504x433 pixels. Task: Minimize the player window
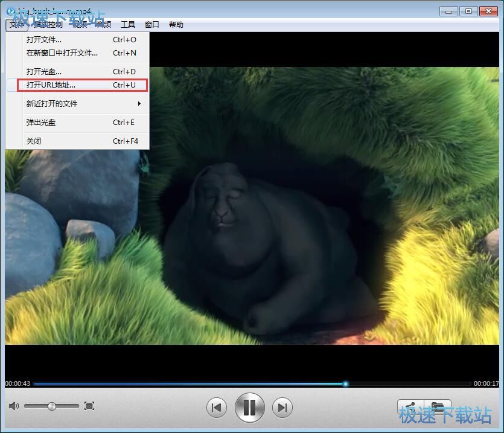[448, 11]
